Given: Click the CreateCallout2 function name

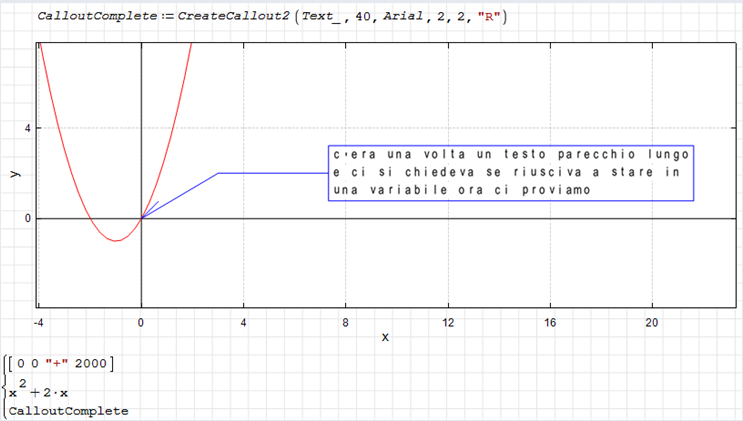Looking at the screenshot, I should pos(228,16).
